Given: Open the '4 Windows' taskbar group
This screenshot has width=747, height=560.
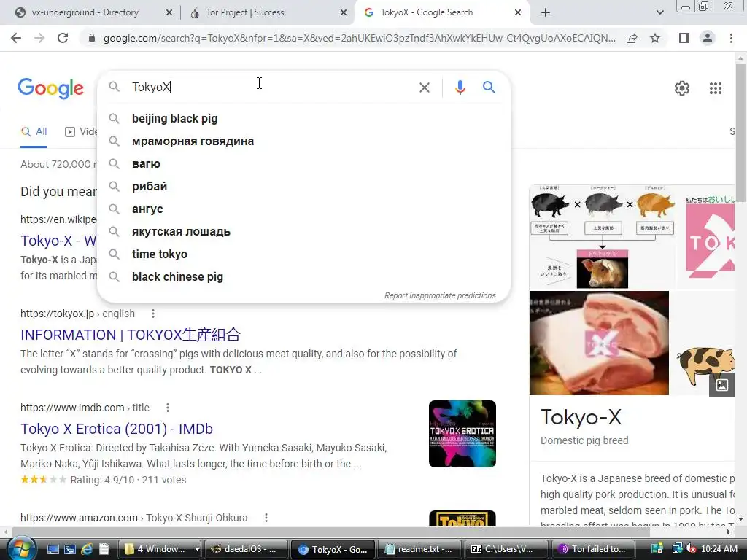Looking at the screenshot, I should (160, 549).
